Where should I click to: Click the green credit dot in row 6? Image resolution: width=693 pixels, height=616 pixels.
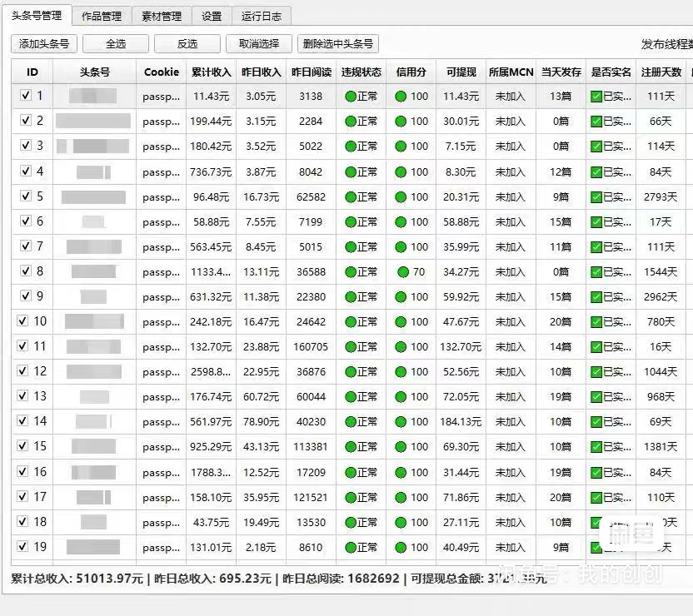click(x=401, y=222)
